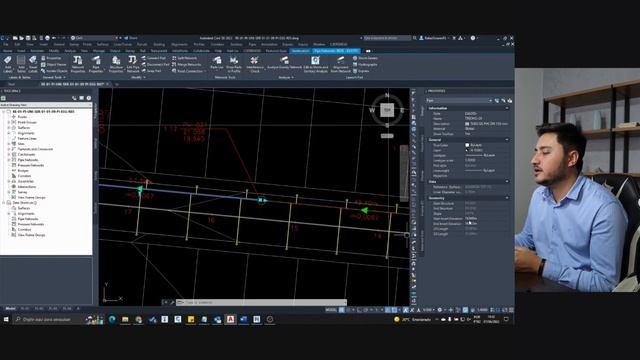Expand the Pipe Networks node under drawing
640x360 pixels.
[9, 160]
